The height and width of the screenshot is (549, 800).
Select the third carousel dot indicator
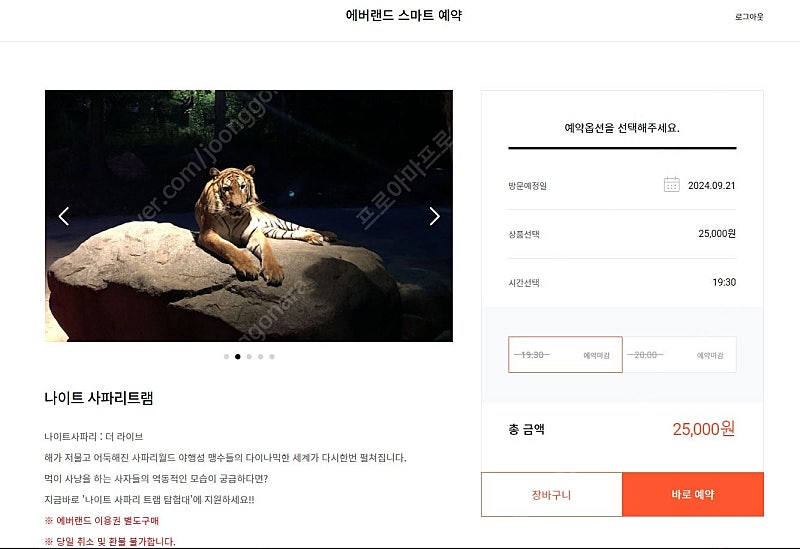tap(249, 357)
